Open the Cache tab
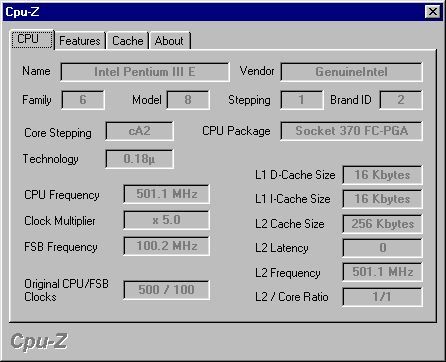 [128, 41]
